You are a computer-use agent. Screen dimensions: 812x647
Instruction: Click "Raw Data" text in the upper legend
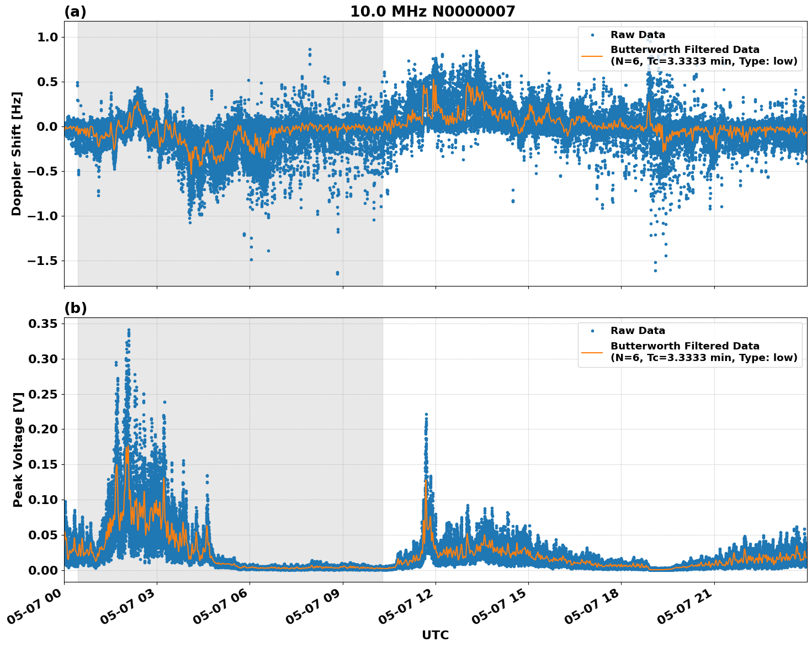pyautogui.click(x=638, y=35)
